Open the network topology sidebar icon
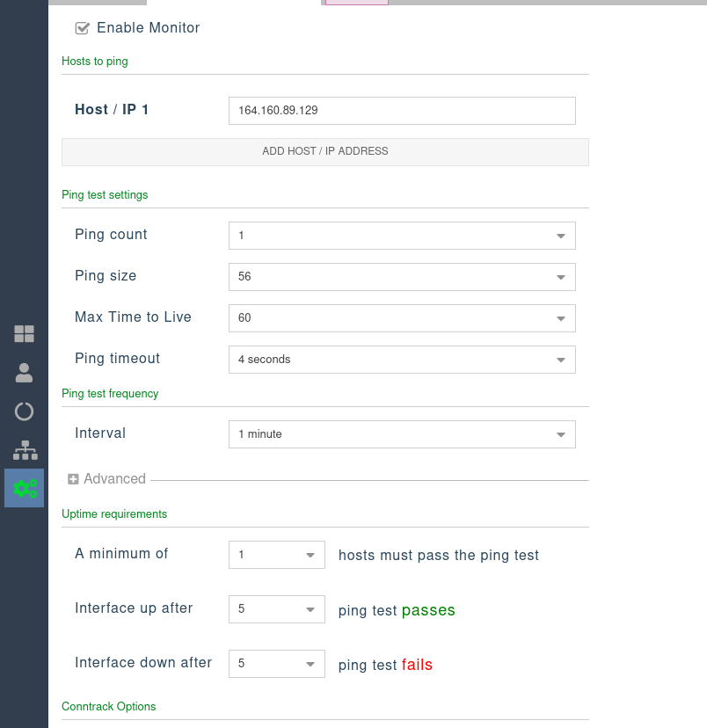707x728 pixels. tap(24, 450)
